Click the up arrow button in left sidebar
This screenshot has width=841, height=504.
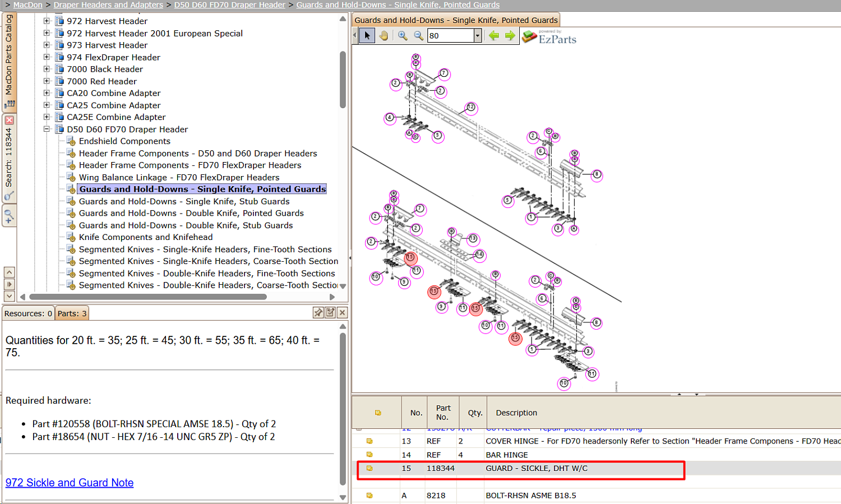9,272
